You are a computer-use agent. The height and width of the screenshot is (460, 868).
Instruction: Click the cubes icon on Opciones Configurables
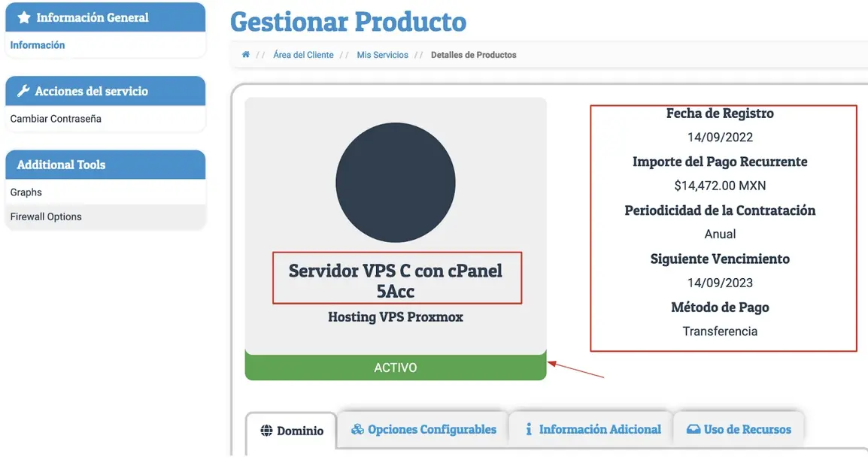357,429
